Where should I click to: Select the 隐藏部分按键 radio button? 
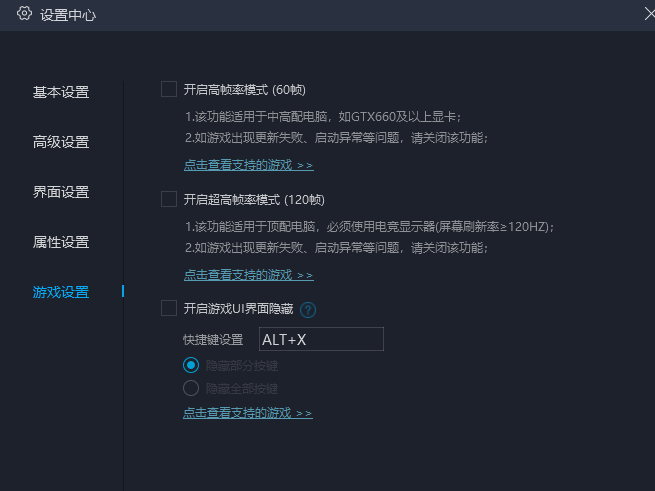(x=191, y=365)
